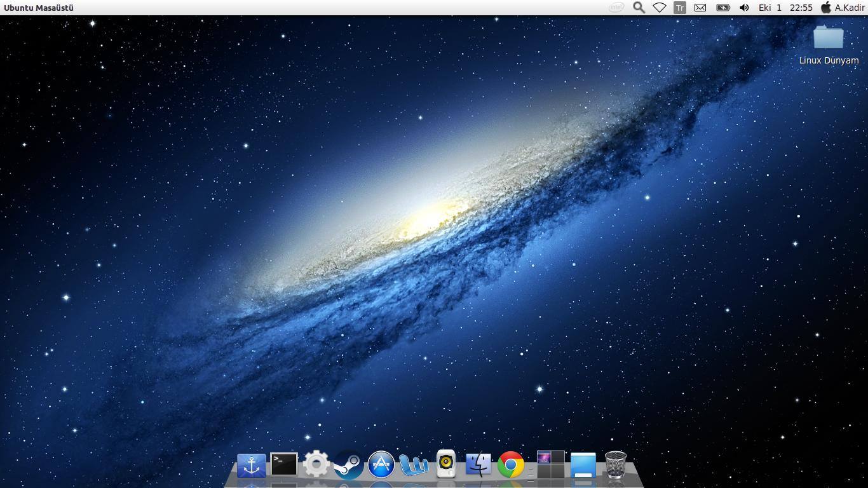Open the Trash in the dock
Screen dimensions: 868x488
pos(615,464)
